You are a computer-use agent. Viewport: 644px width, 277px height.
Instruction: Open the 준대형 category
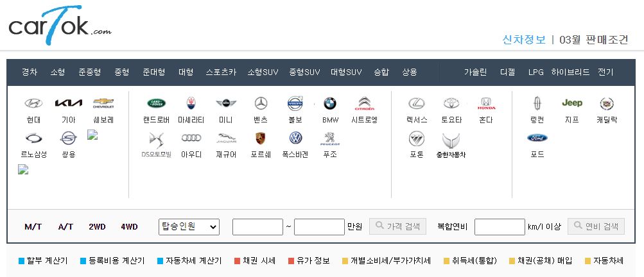coord(154,72)
